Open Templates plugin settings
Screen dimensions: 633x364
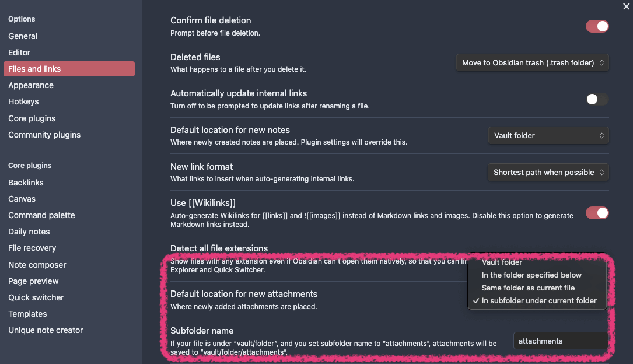coord(27,314)
